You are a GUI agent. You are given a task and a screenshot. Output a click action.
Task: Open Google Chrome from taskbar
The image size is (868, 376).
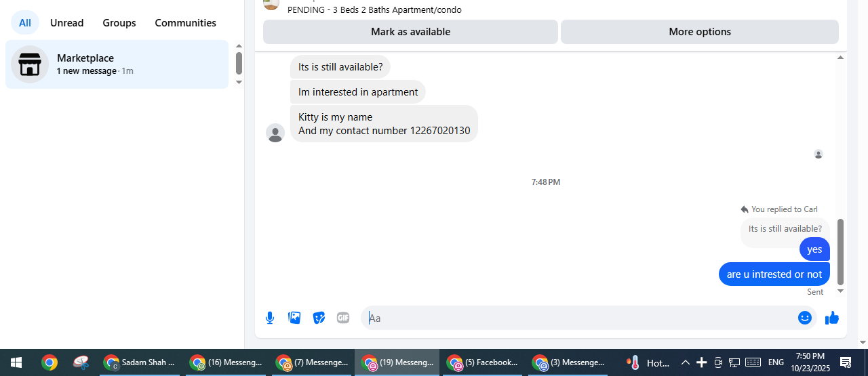pos(49,362)
